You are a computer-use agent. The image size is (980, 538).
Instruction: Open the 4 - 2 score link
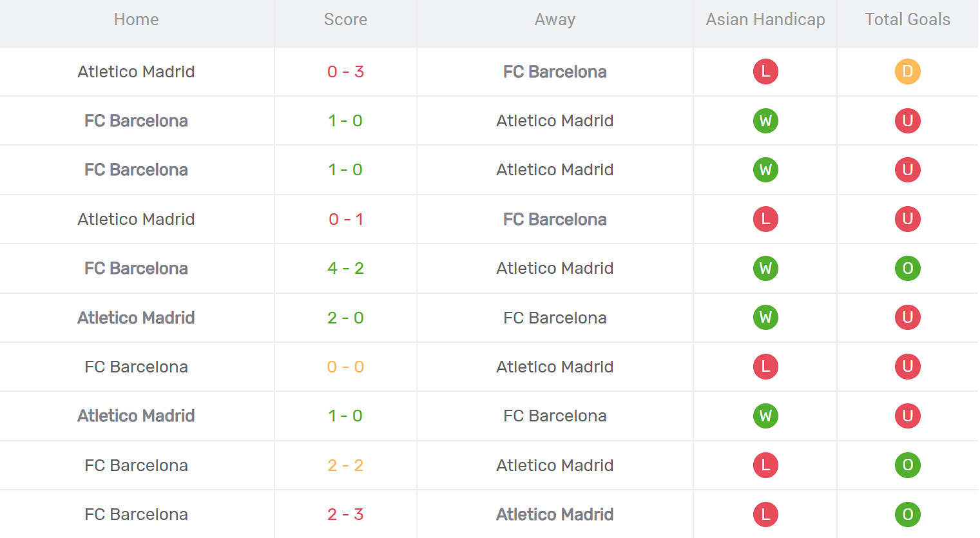click(x=345, y=268)
